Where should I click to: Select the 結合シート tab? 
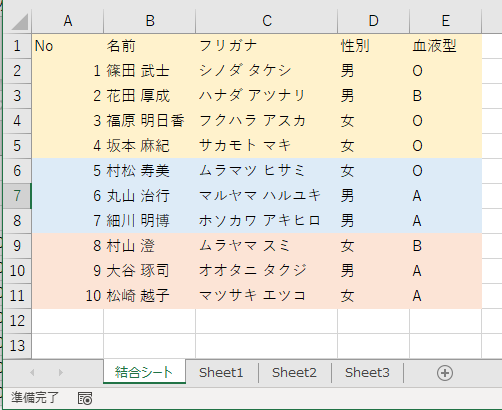[144, 372]
